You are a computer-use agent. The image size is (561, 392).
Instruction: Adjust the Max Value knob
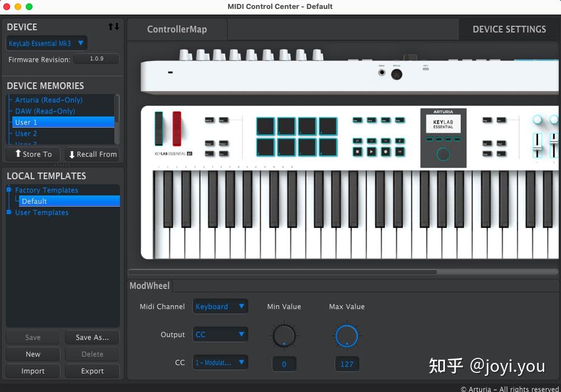tap(346, 335)
